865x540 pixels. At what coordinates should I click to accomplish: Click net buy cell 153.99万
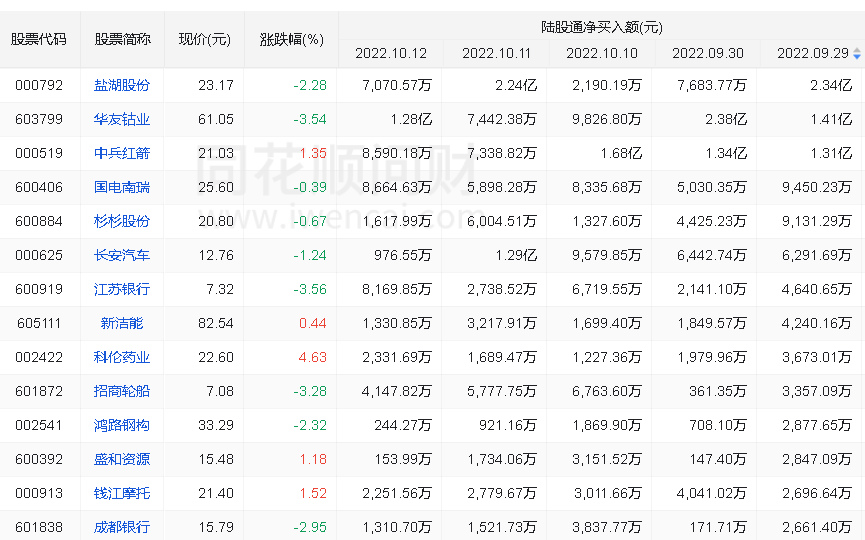tap(403, 459)
